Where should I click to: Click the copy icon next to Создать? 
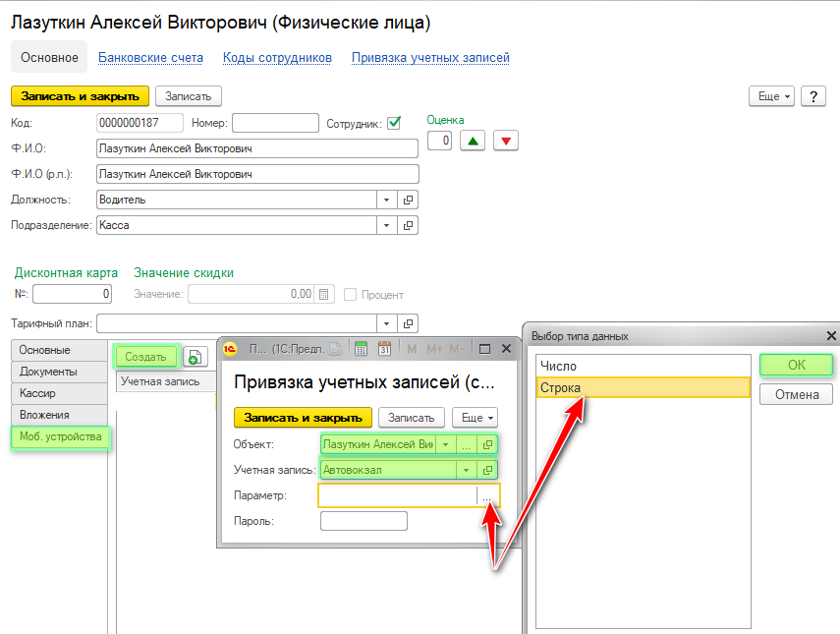[196, 357]
